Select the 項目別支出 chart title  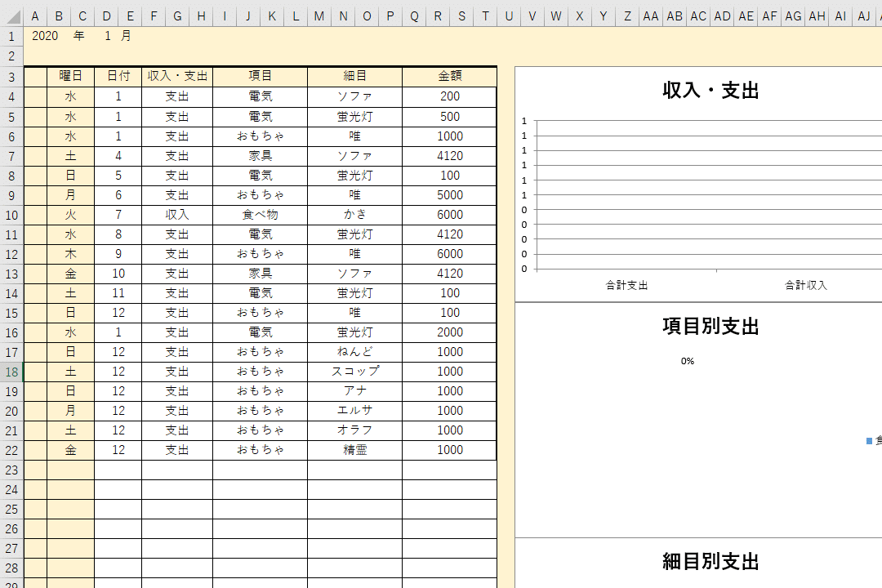710,327
